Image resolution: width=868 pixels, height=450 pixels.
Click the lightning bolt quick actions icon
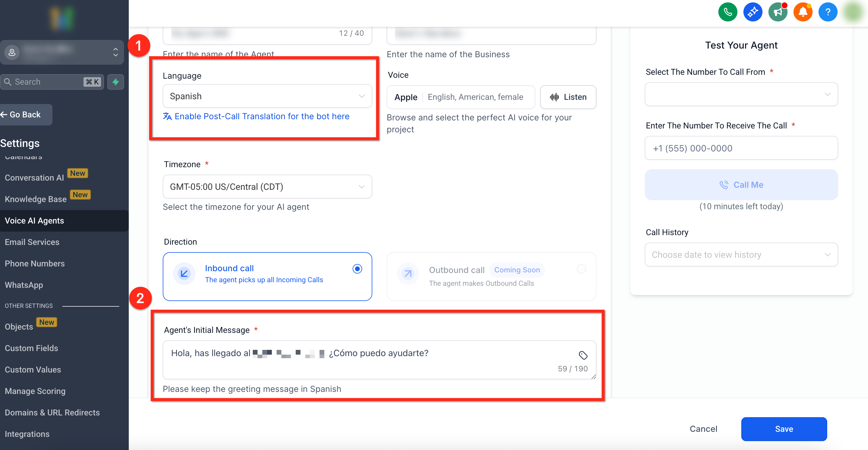point(116,82)
